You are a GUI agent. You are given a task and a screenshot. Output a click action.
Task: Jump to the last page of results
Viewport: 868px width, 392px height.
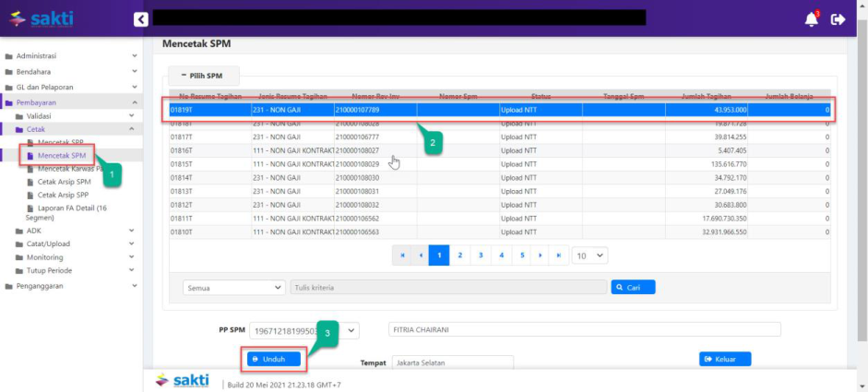[560, 255]
